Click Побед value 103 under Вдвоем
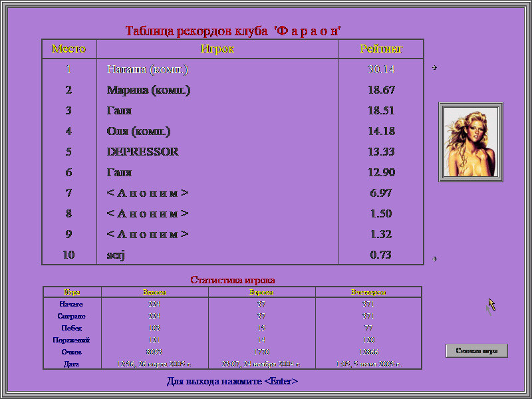Image resolution: width=532 pixels, height=399 pixels. coord(154,328)
